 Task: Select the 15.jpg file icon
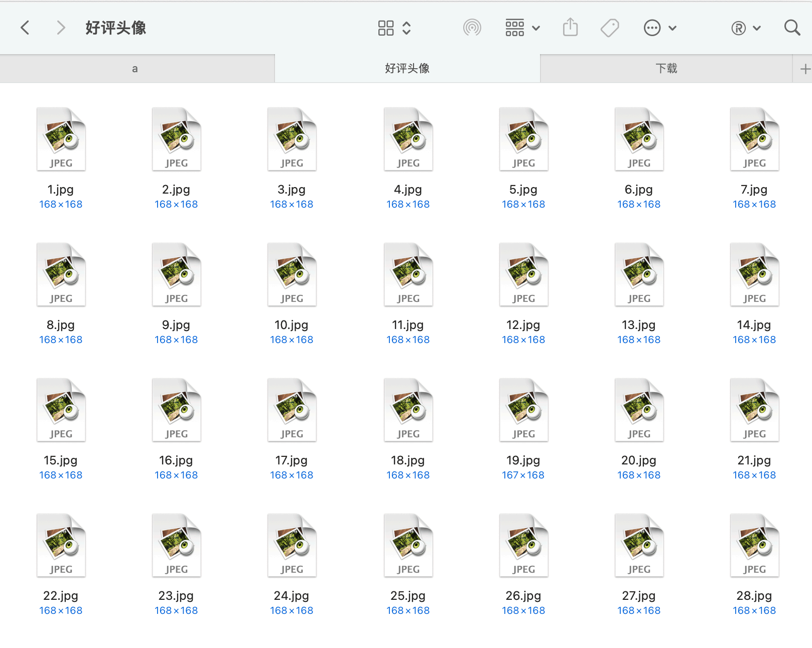click(61, 410)
